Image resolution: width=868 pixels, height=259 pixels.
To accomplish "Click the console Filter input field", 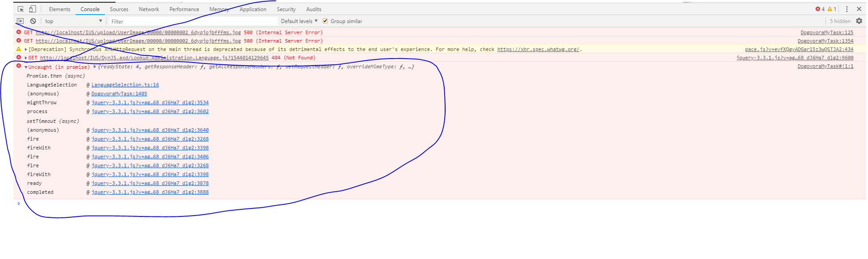I will [193, 21].
